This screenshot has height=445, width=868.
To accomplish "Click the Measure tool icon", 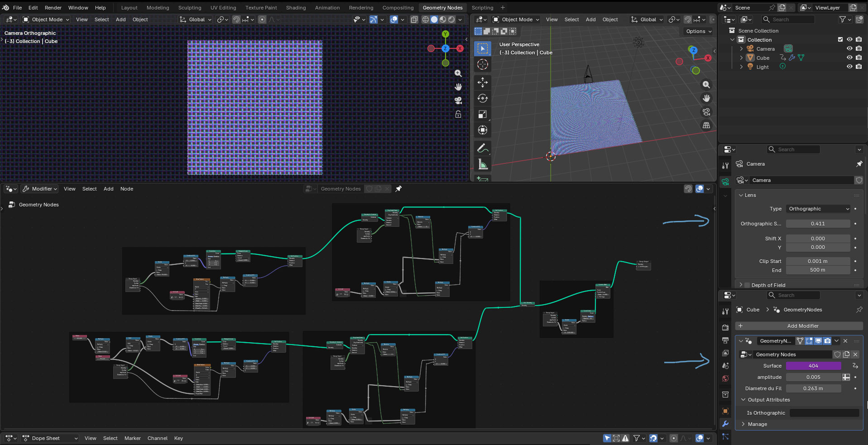I will pos(483,165).
